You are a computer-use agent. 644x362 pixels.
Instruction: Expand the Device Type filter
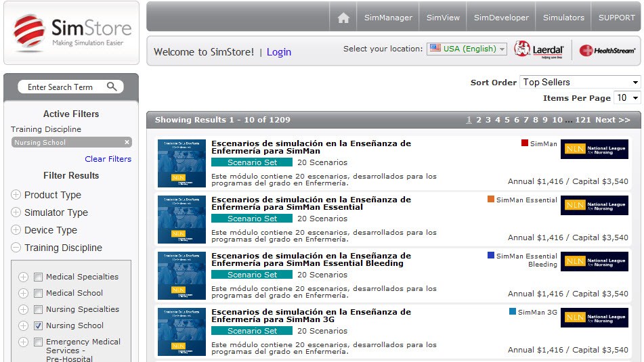[x=16, y=230]
